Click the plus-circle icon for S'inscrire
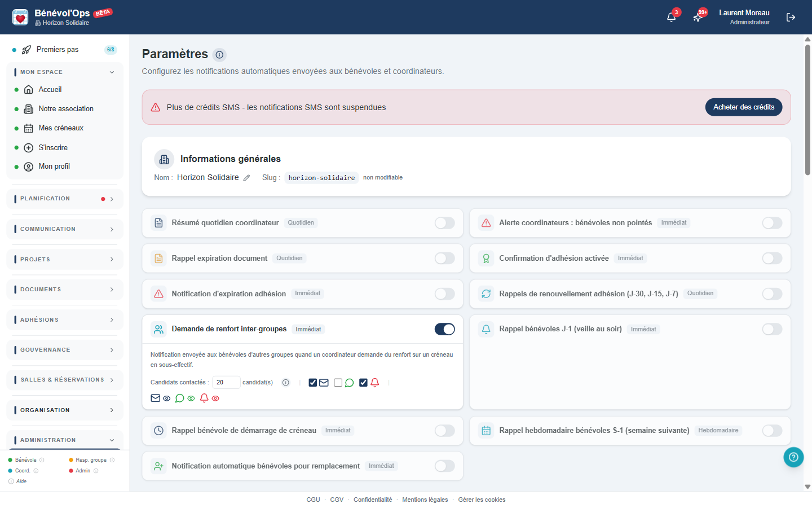812x508 pixels. pos(29,148)
